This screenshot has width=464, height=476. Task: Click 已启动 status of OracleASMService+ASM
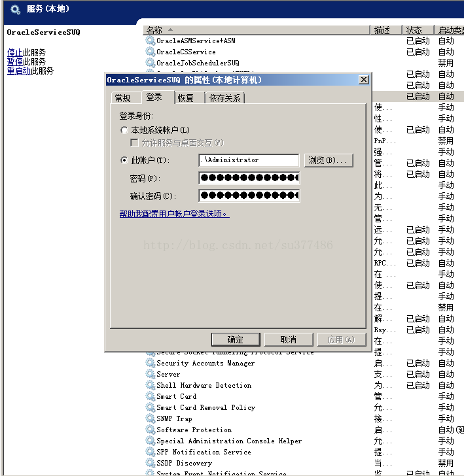coord(418,41)
